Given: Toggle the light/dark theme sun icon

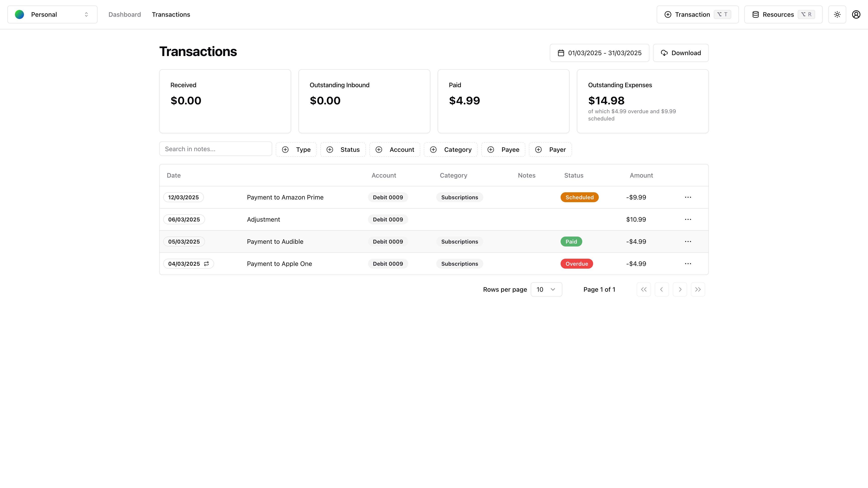Looking at the screenshot, I should [837, 14].
